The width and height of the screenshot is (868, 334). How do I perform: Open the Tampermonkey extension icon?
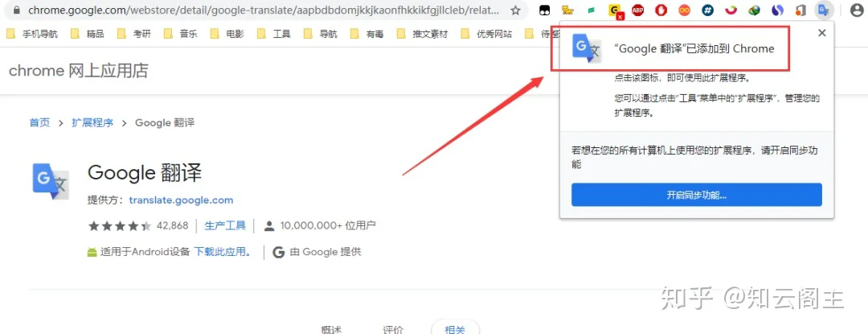pyautogui.click(x=545, y=10)
